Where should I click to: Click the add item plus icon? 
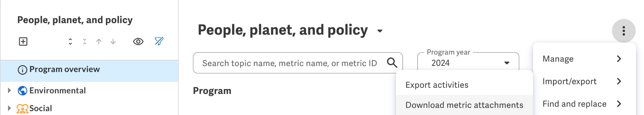click(23, 42)
